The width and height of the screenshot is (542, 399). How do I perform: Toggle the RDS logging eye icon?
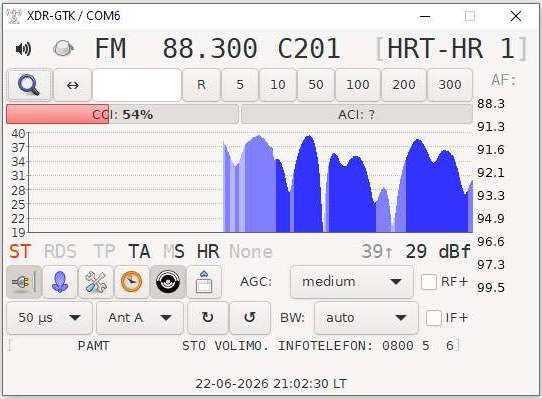pyautogui.click(x=168, y=282)
